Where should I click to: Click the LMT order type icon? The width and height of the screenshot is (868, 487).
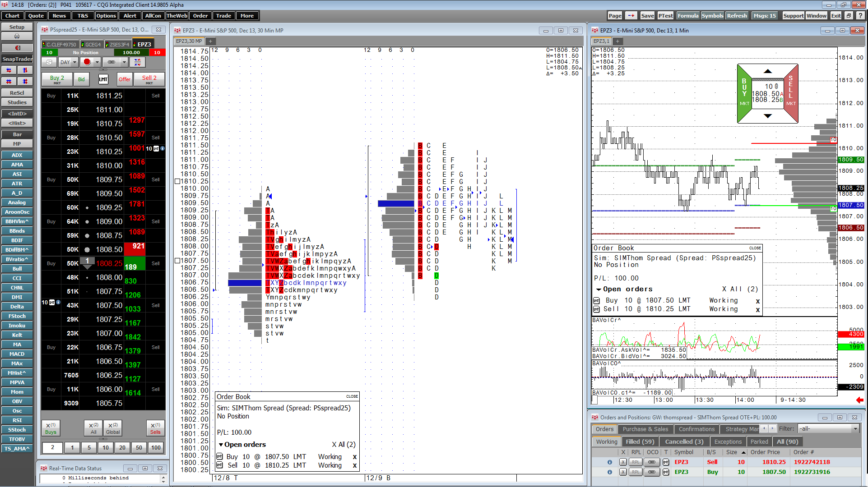pos(103,79)
